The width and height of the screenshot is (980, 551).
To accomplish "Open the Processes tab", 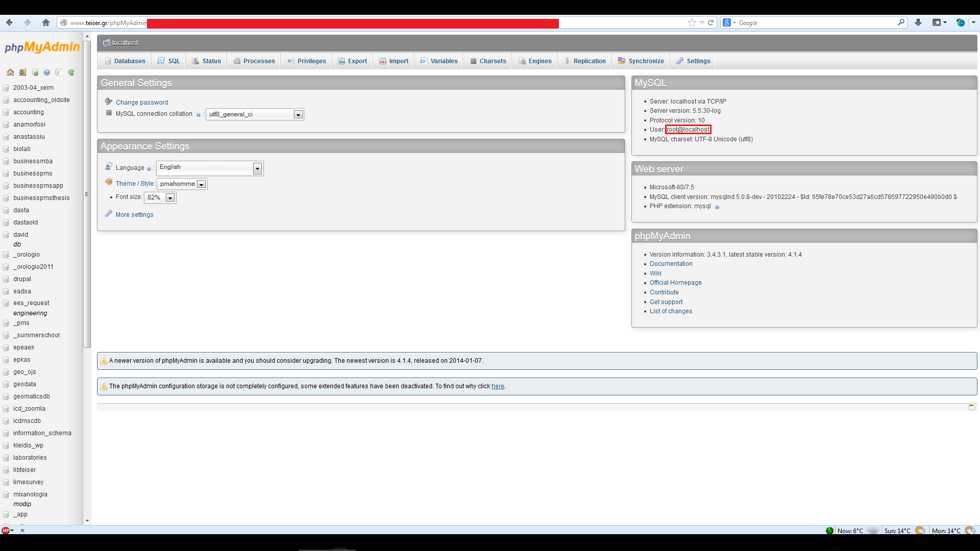I will click(254, 61).
